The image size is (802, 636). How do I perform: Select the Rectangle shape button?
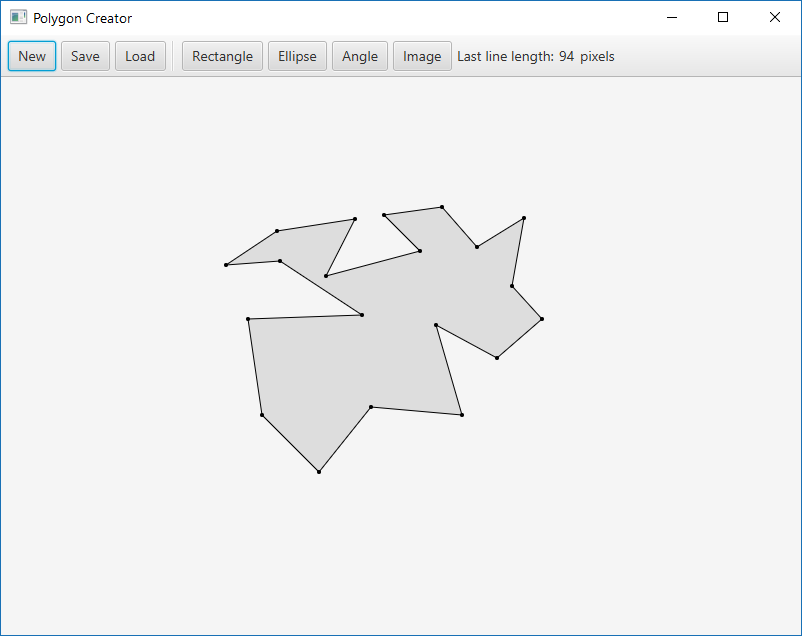(x=222, y=56)
